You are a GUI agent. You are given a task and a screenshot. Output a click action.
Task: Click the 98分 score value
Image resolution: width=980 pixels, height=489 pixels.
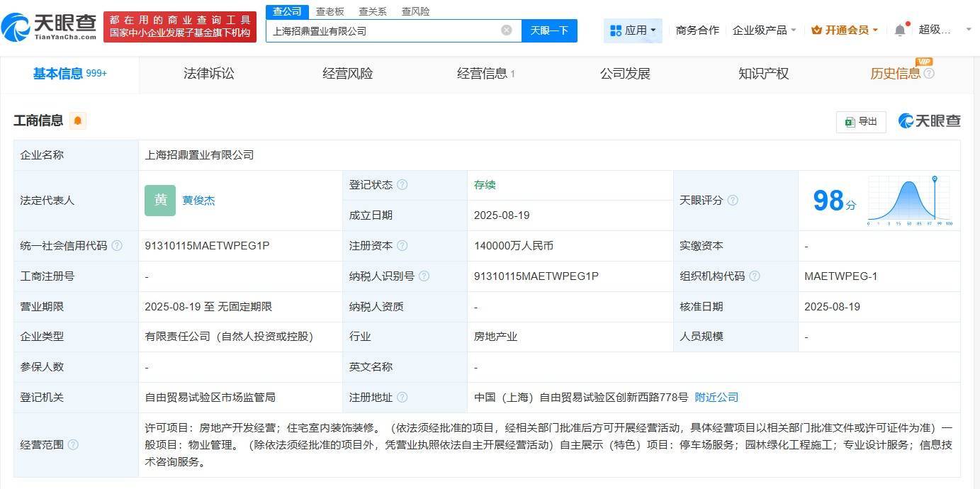834,201
